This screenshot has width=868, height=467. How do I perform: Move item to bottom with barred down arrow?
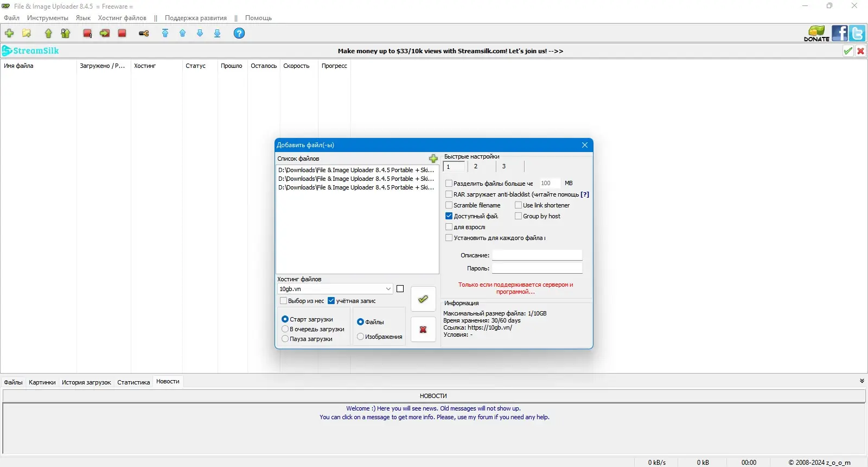coord(218,33)
